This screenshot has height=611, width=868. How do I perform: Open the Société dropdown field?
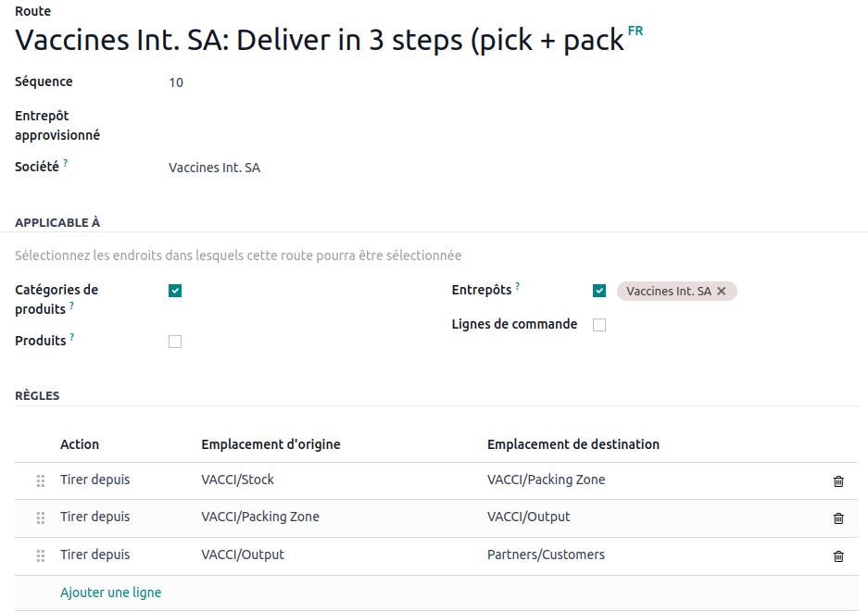278,168
